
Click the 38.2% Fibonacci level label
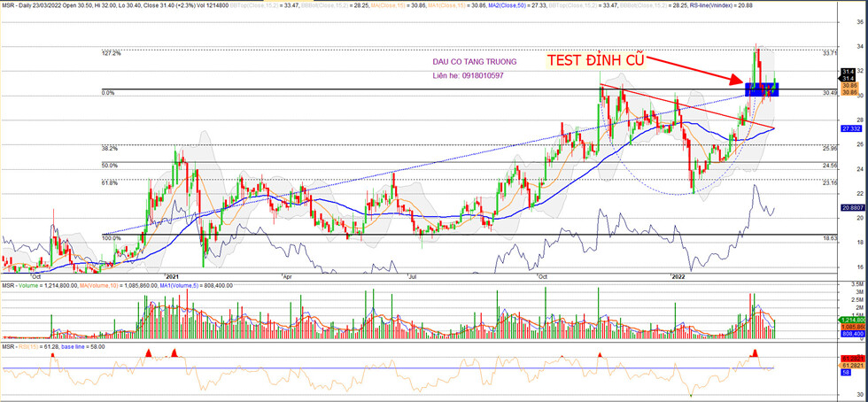(110, 149)
